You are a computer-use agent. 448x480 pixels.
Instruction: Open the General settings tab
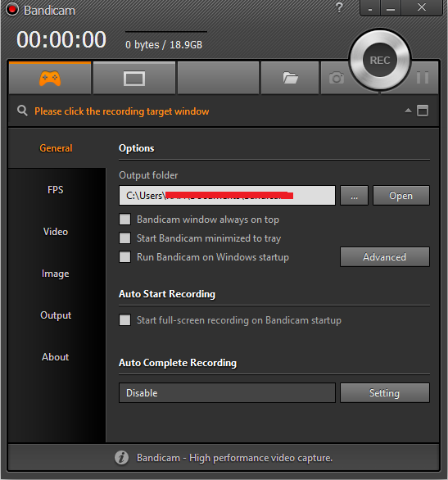56,148
